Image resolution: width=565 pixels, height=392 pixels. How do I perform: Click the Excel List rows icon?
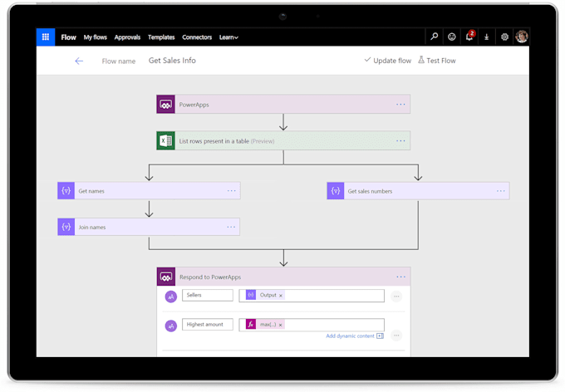click(x=165, y=141)
